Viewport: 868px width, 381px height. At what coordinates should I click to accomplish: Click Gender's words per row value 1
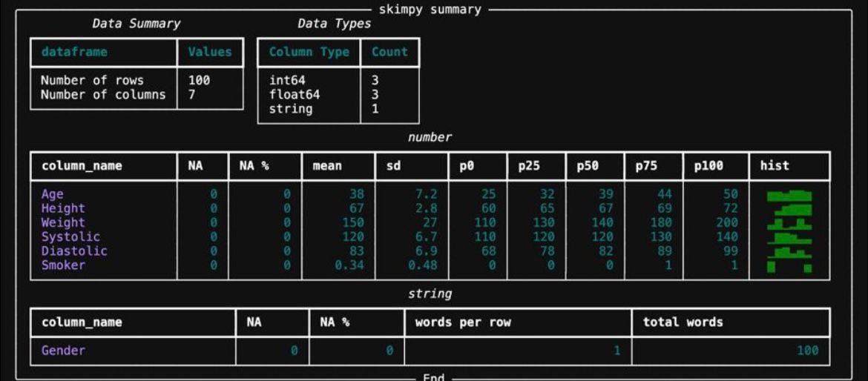click(x=617, y=350)
